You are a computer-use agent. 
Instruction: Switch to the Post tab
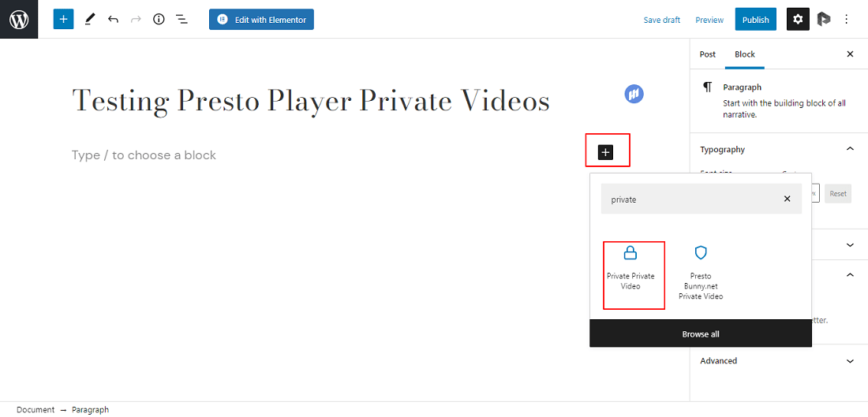[708, 54]
